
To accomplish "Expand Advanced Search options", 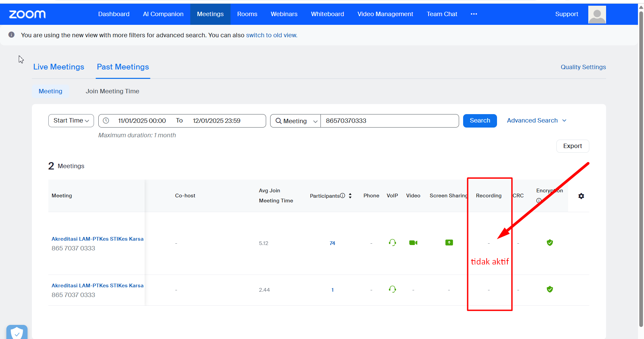I will (x=537, y=120).
